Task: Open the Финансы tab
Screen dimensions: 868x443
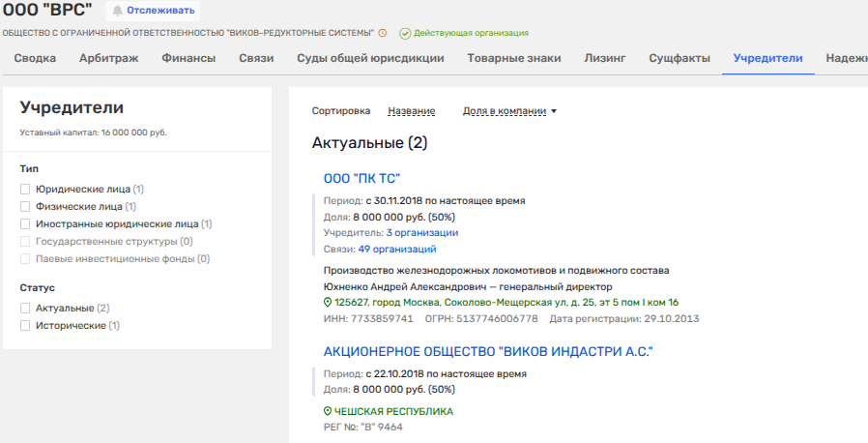Action: pyautogui.click(x=188, y=58)
